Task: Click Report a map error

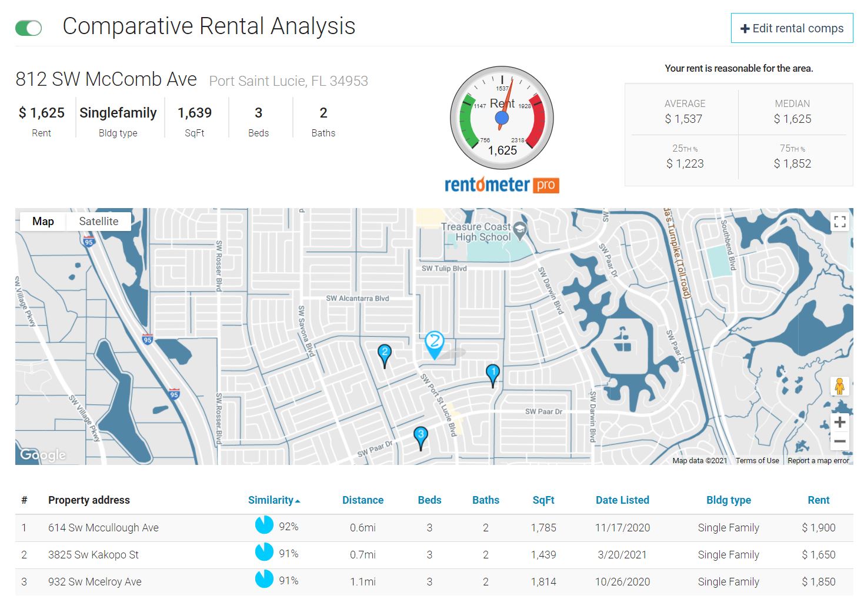Action: pos(818,460)
